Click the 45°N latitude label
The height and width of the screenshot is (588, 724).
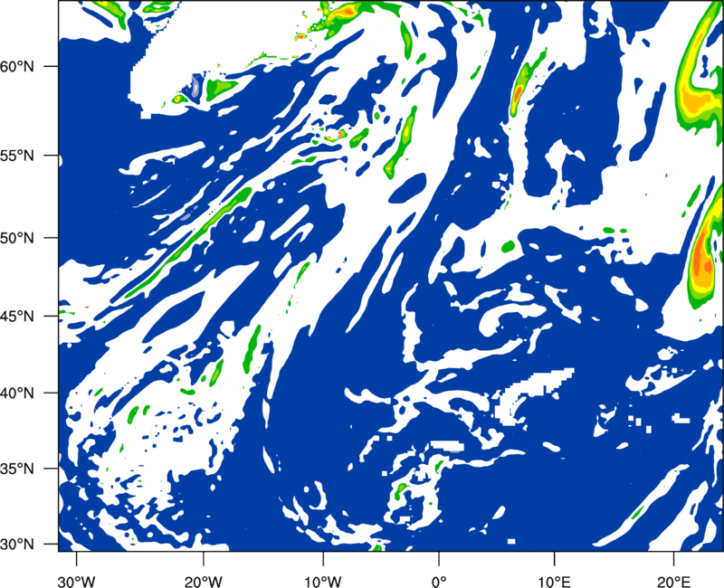17,316
